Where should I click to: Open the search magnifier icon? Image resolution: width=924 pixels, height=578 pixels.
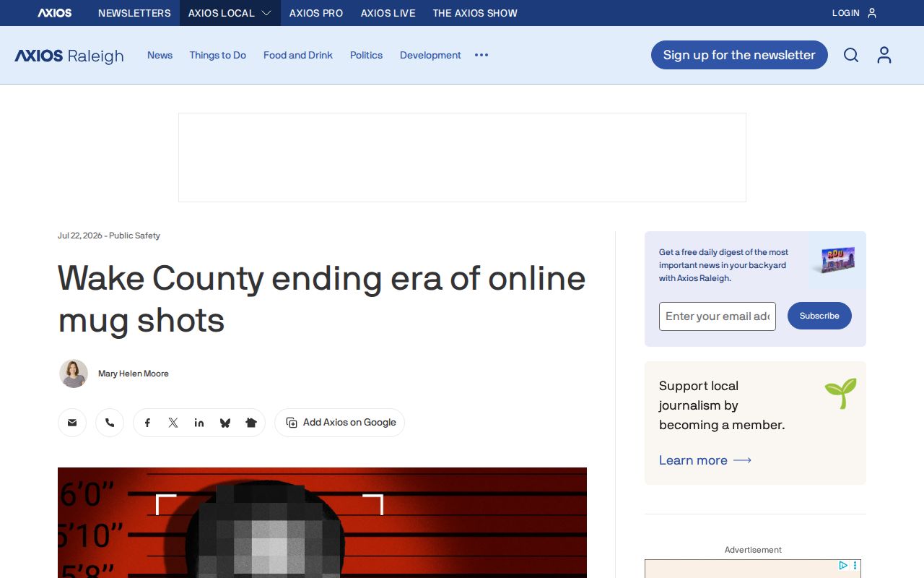[851, 55]
